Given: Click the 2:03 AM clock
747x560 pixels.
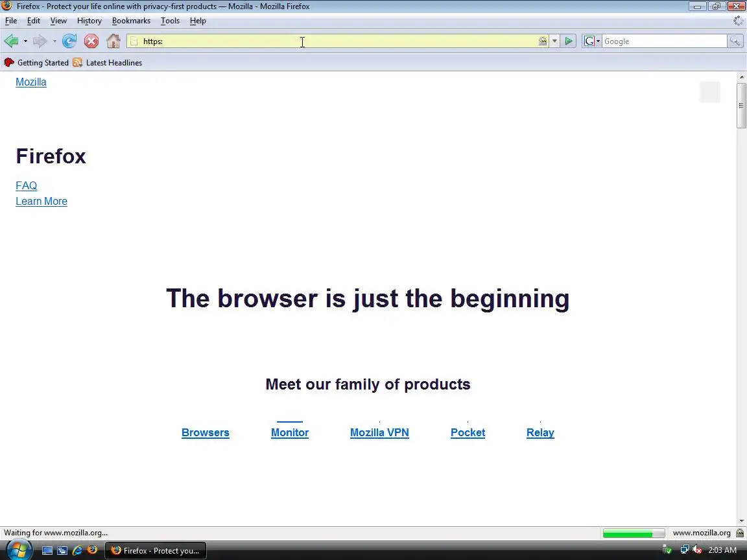Looking at the screenshot, I should click(723, 550).
